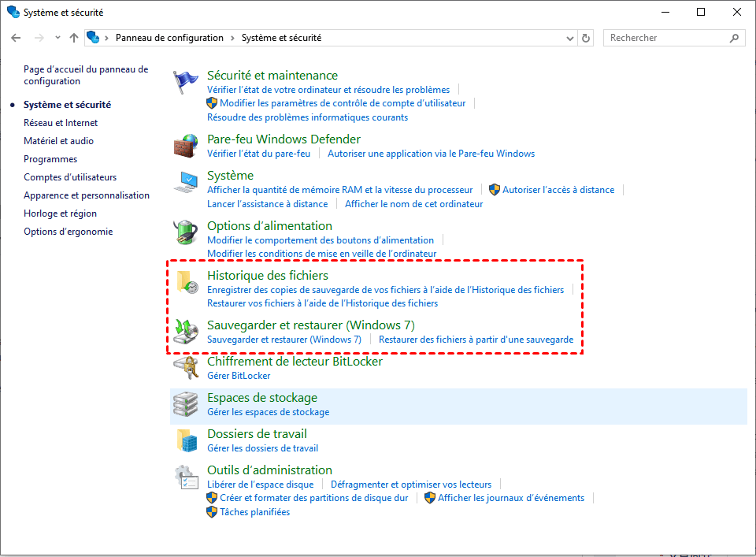This screenshot has width=756, height=557.
Task: Click the Options d'alimentation battery icon
Action: [x=186, y=232]
